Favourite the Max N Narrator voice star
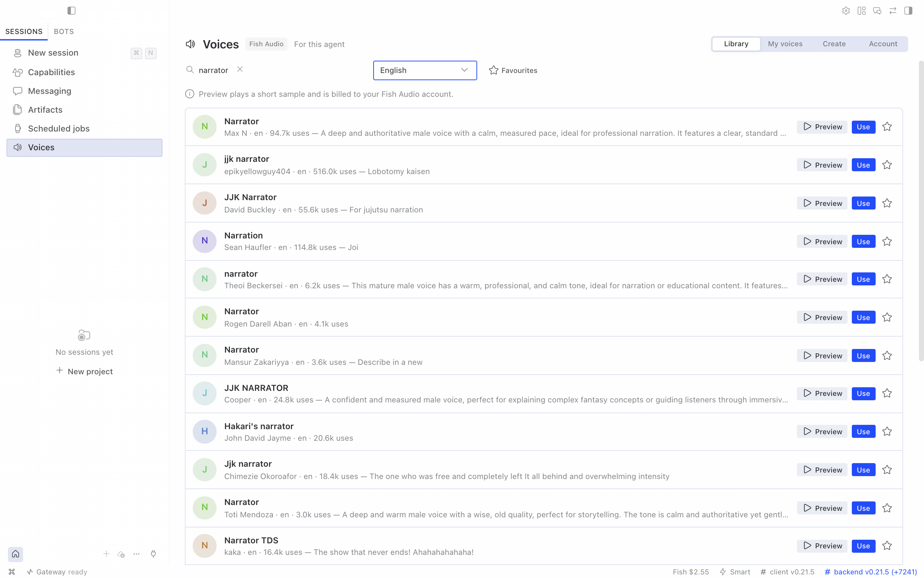This screenshot has height=578, width=924. [x=887, y=126]
